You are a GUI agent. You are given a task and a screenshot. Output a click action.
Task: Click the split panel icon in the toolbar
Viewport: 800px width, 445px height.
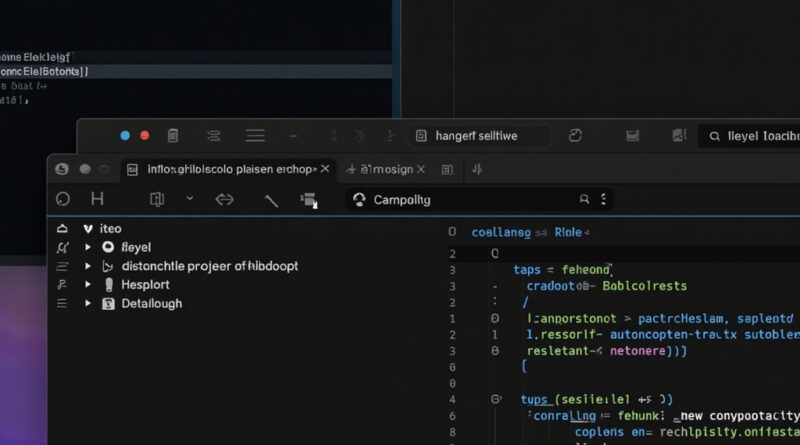click(157, 199)
